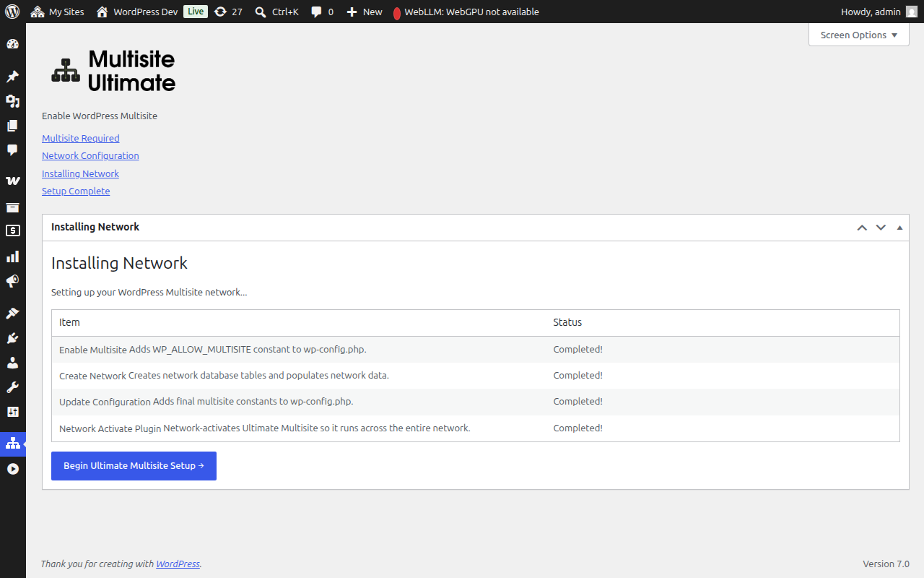The height and width of the screenshot is (578, 924).
Task: Open the Analytics bar chart icon
Action: pyautogui.click(x=12, y=256)
